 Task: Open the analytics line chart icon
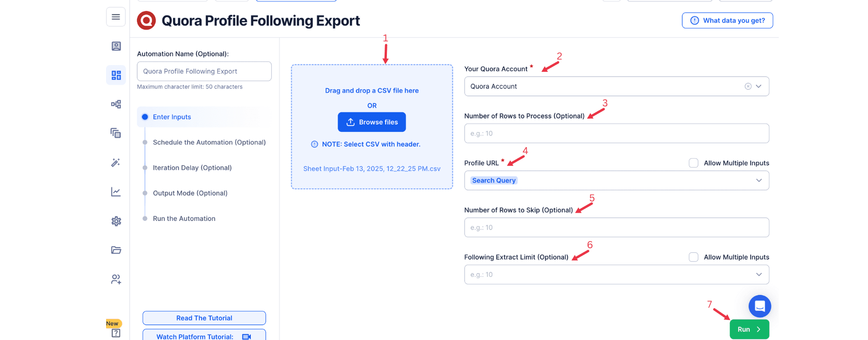[x=116, y=192]
